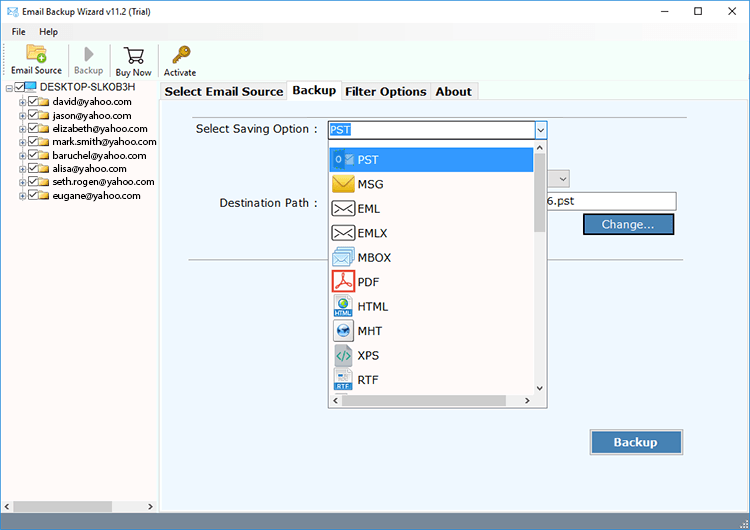The image size is (750, 530).
Task: Choose the MSG envelope icon
Action: [x=343, y=184]
